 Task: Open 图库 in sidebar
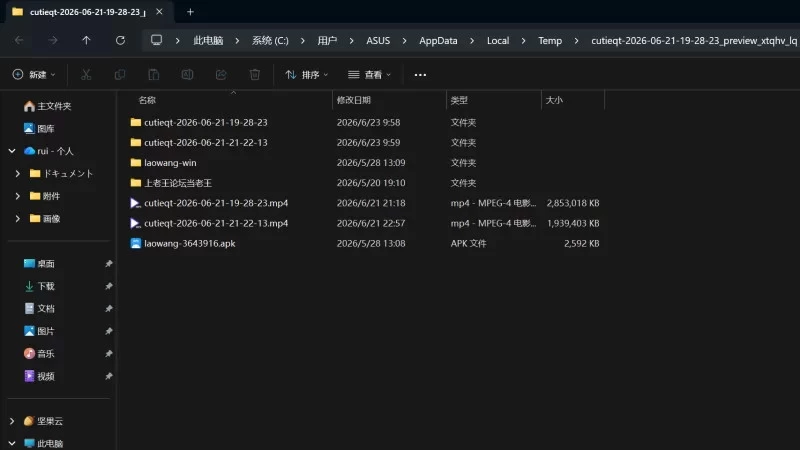click(x=39, y=129)
